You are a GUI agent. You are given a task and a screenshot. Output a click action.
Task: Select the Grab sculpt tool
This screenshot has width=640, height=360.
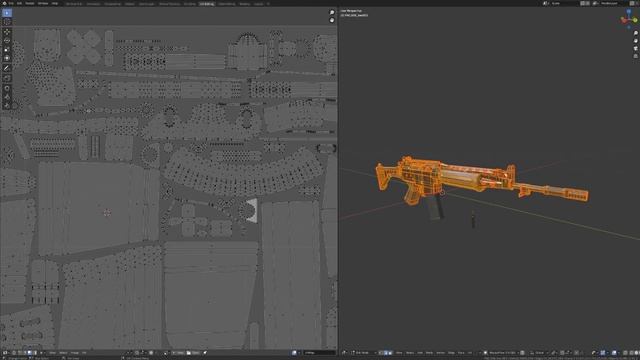tap(7, 88)
